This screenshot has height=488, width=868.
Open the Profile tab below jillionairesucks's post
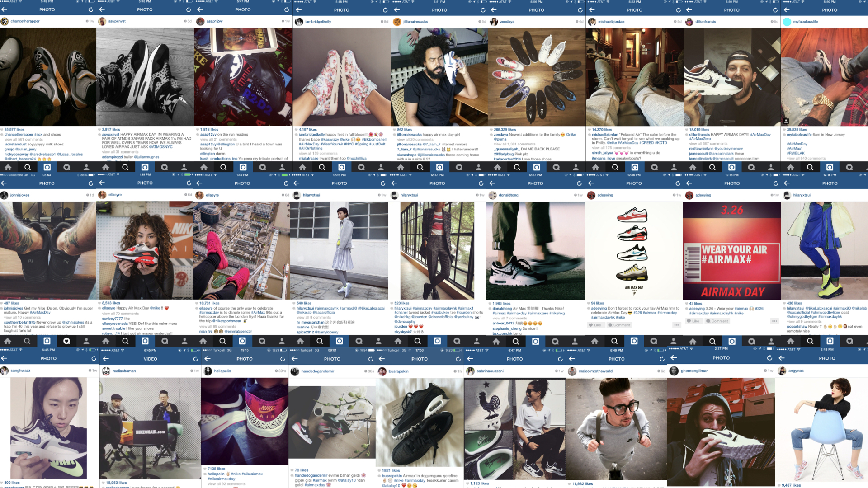[478, 167]
